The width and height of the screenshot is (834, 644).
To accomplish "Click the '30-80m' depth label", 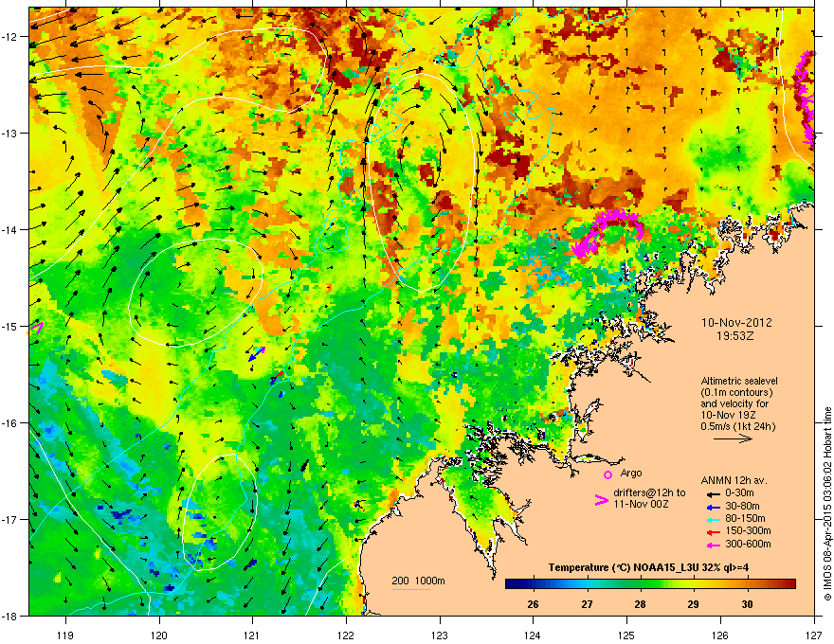I will pyautogui.click(x=742, y=507).
